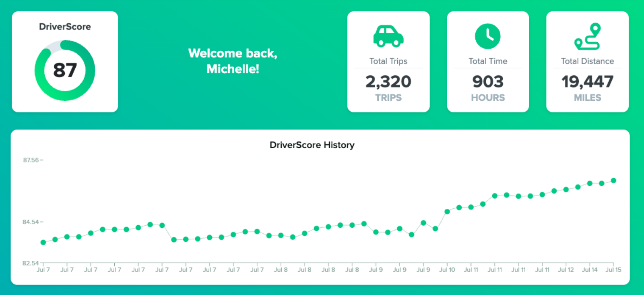The width and height of the screenshot is (644, 295).
Task: Select the data point above Jul 14
Action: click(x=590, y=183)
